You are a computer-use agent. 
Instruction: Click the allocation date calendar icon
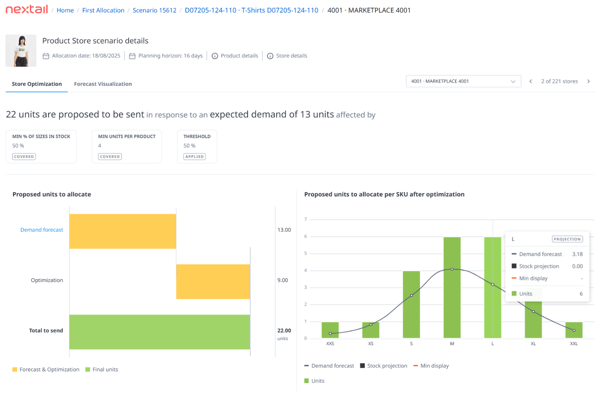pyautogui.click(x=46, y=56)
